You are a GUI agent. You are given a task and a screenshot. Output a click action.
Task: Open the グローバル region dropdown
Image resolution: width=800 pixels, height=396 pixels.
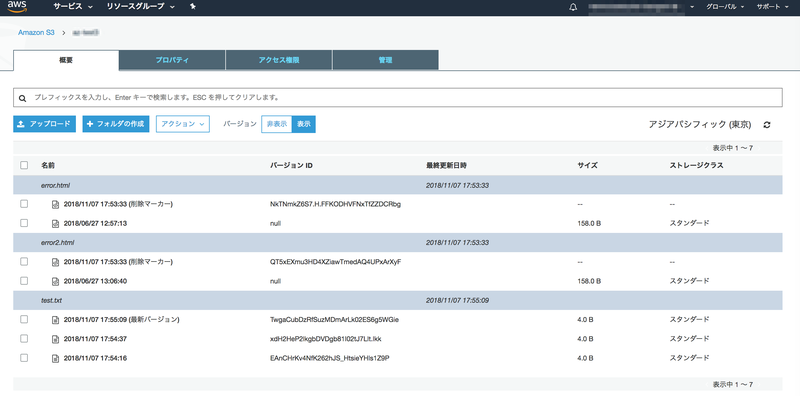coord(725,7)
